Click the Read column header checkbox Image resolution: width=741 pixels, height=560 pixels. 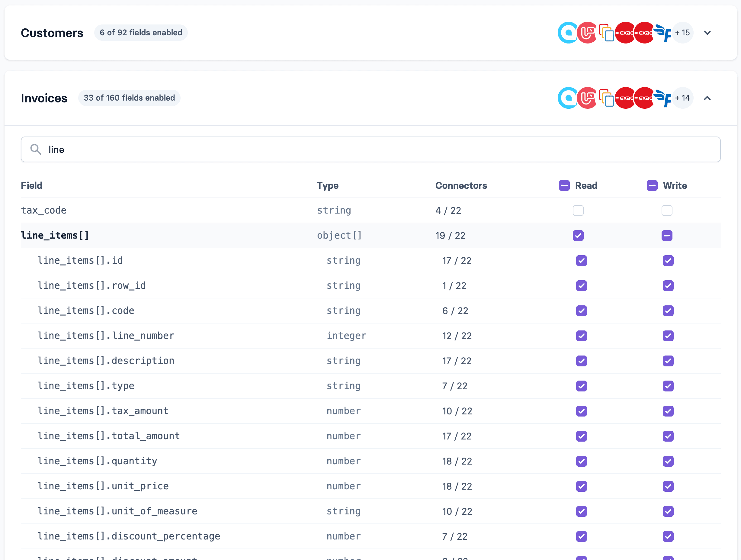coord(564,185)
